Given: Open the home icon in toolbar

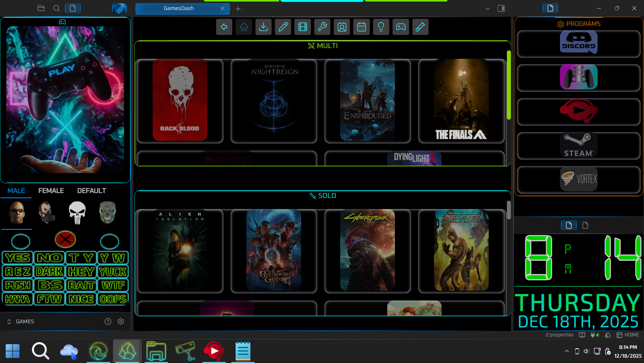Looking at the screenshot, I should (x=244, y=27).
